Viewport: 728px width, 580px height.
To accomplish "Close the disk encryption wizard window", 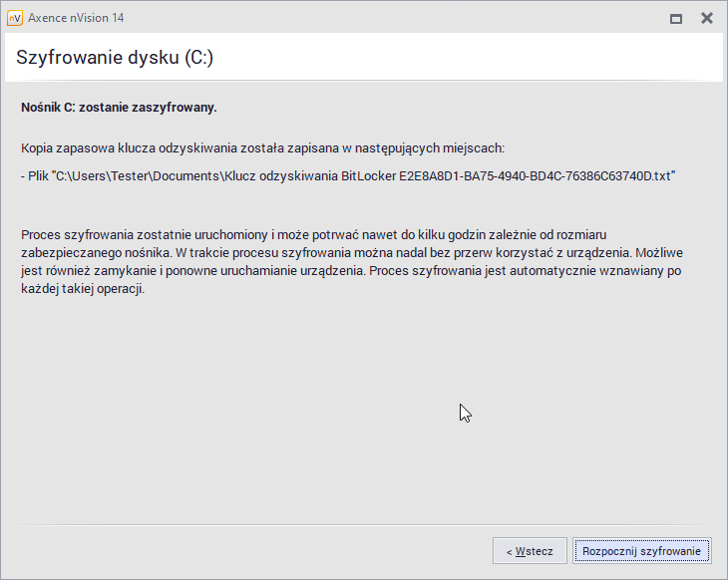I will tap(707, 18).
